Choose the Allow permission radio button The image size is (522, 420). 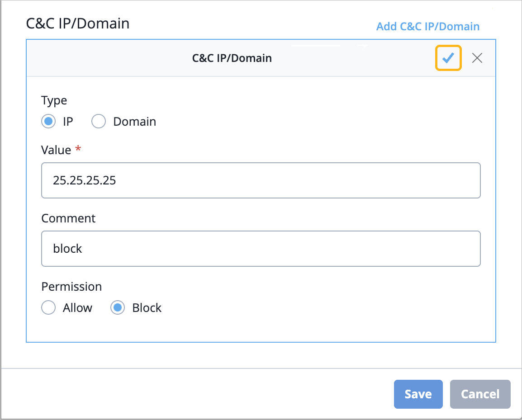(x=48, y=308)
